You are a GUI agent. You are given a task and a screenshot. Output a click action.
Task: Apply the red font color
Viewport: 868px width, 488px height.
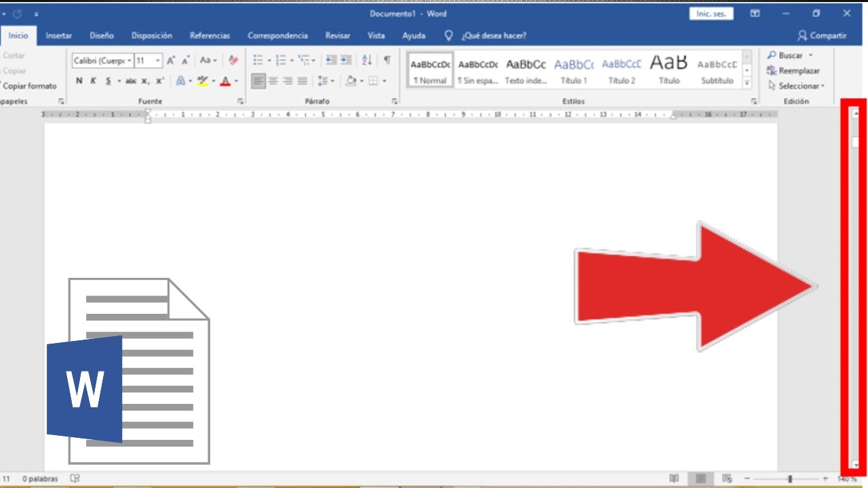point(225,81)
